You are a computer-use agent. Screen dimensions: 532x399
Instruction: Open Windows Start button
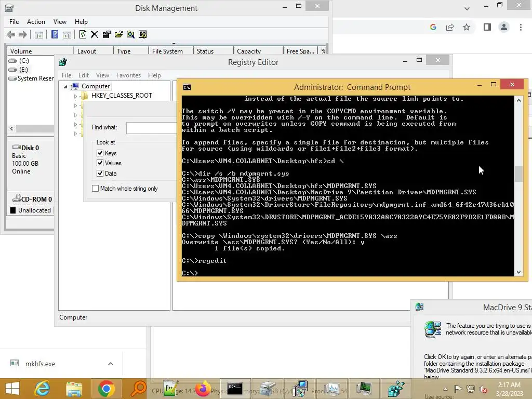click(12, 389)
